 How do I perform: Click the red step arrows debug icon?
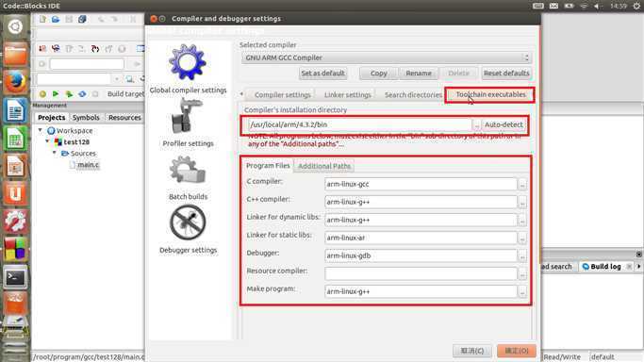[x=95, y=49]
